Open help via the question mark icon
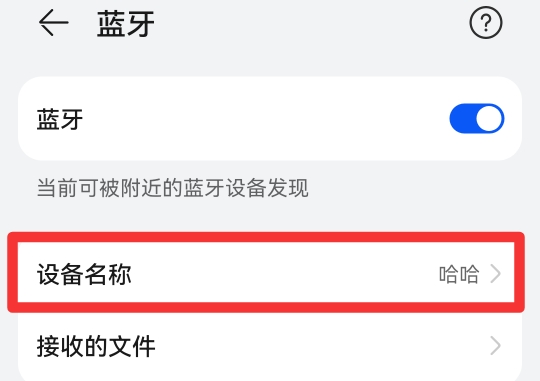Screen dimensions: 540x381 486,23
